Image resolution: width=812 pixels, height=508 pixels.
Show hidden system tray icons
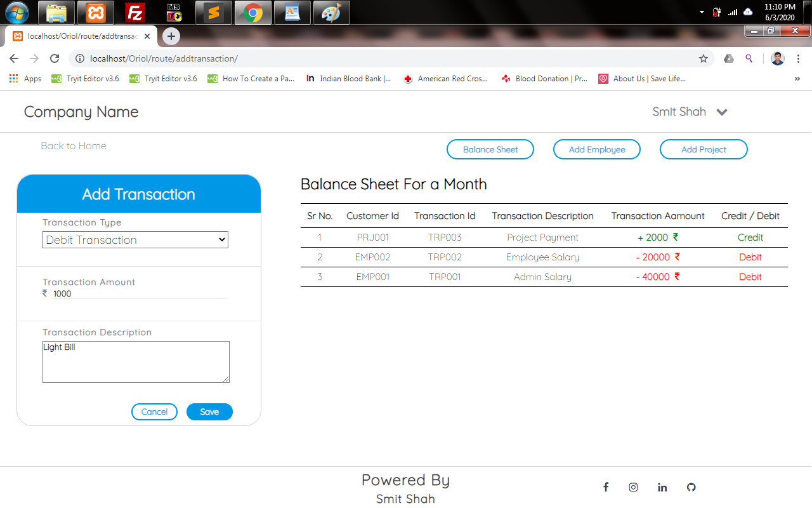(x=702, y=12)
